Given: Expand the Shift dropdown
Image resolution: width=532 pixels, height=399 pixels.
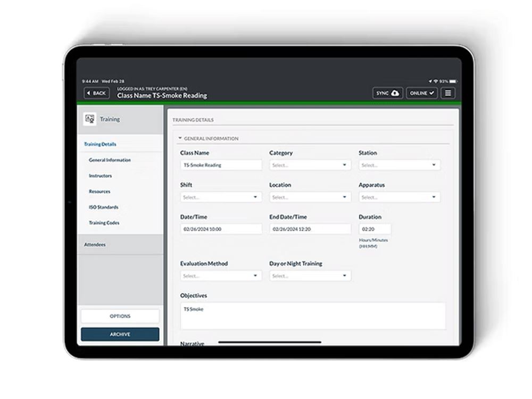Looking at the screenshot, I should click(221, 197).
